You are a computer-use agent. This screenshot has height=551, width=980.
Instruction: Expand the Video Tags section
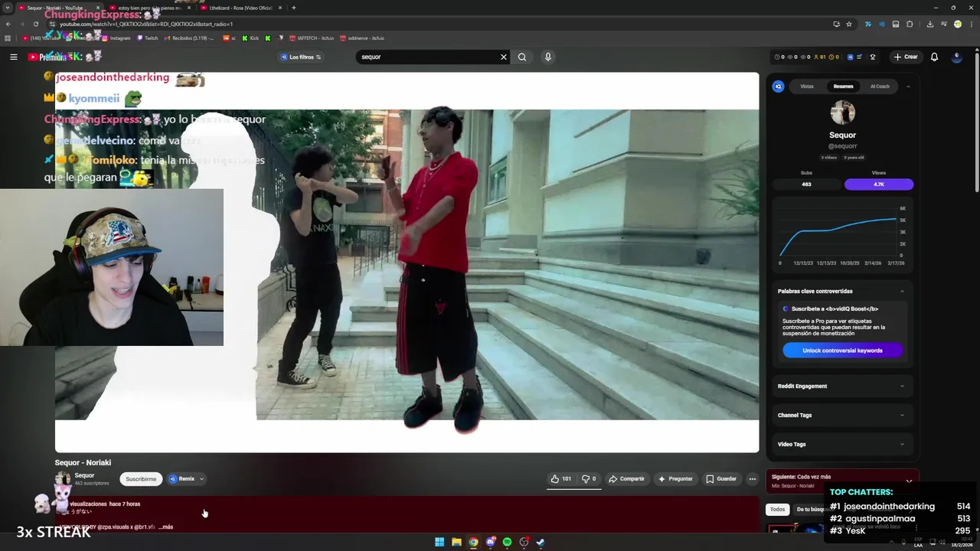[x=842, y=444]
